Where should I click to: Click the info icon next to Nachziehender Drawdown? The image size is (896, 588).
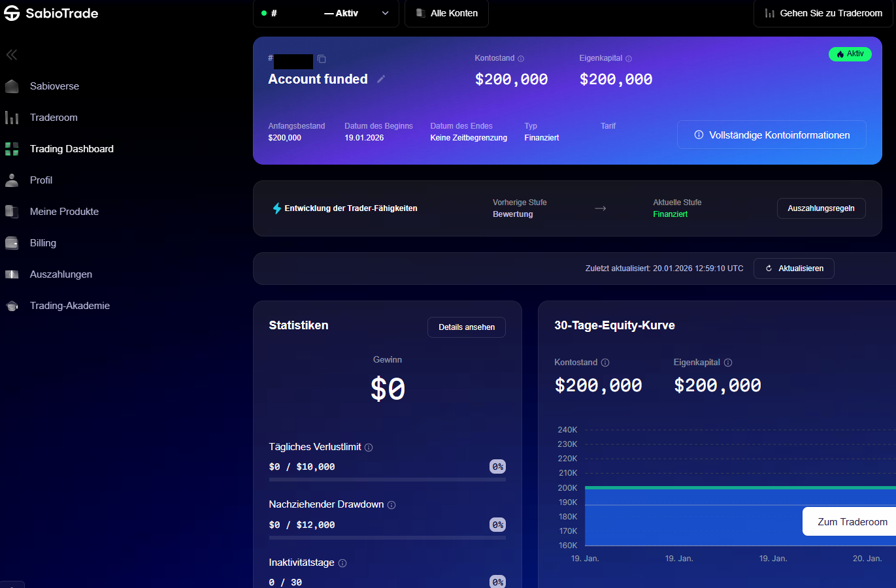[391, 504]
